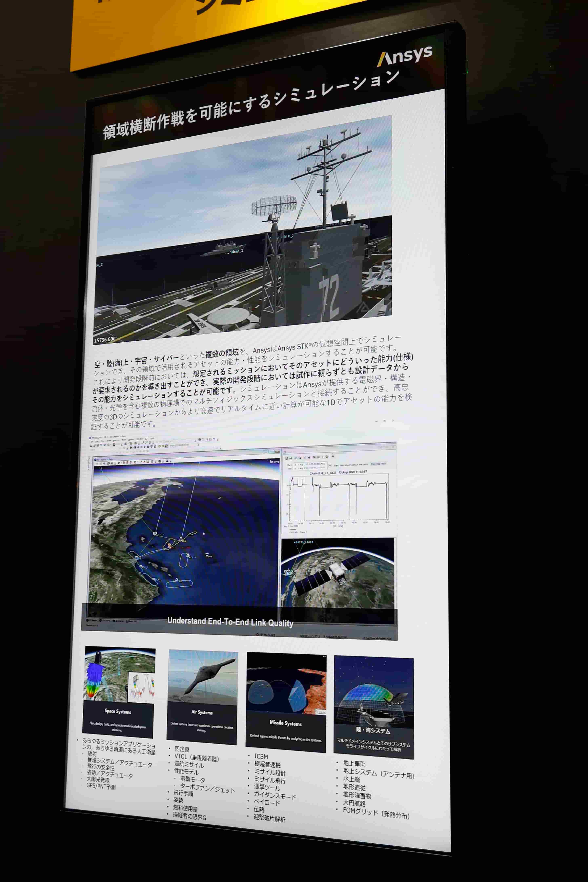Click the 電動モータ sub-item

tap(192, 779)
